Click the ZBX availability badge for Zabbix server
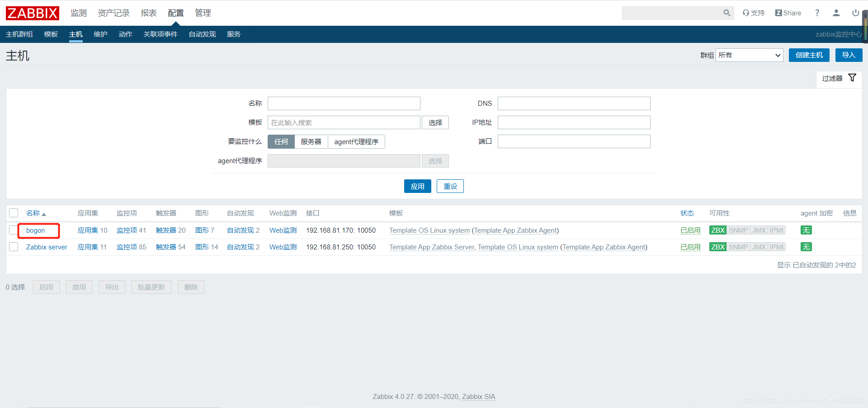Image resolution: width=868 pixels, height=408 pixels. pos(718,247)
